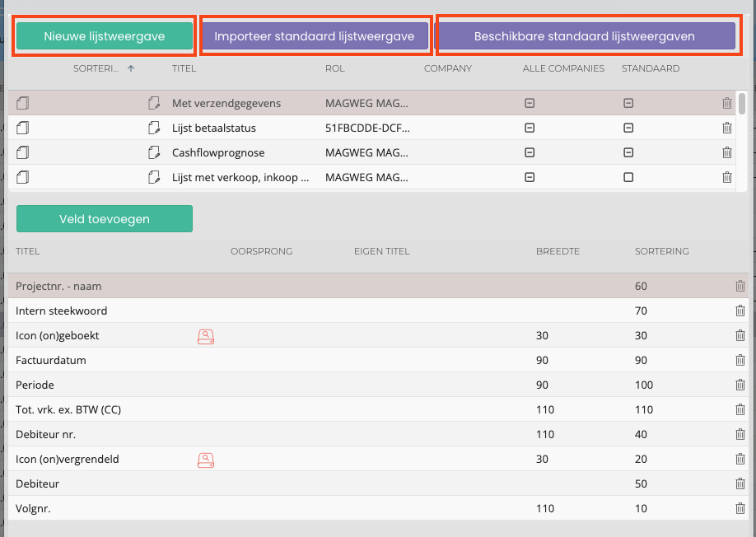Click the 'Rol' column header
Image resolution: width=756 pixels, height=537 pixels.
334,68
